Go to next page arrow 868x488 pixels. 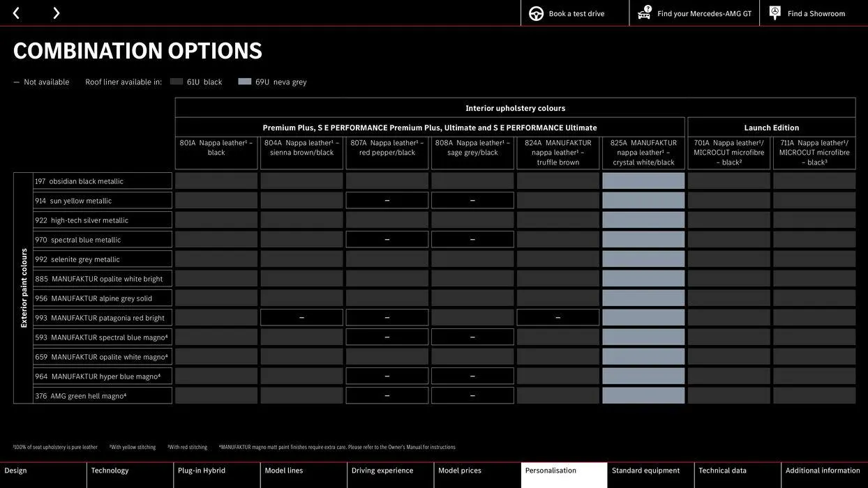pyautogui.click(x=57, y=13)
